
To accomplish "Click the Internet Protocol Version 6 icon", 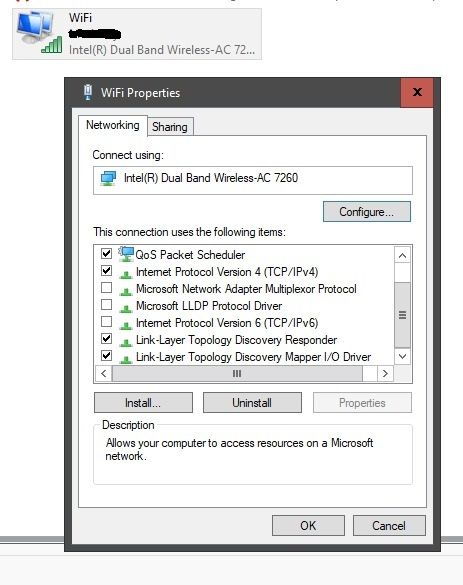I will [126, 325].
